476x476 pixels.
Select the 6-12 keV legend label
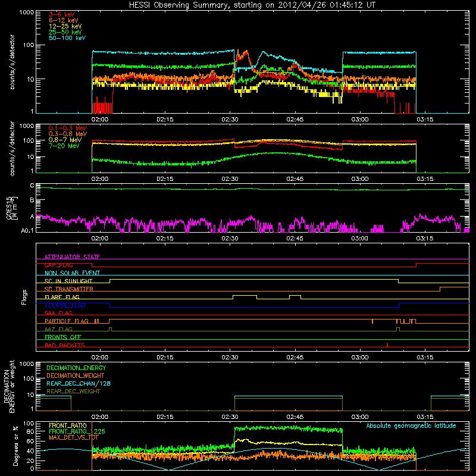point(64,20)
